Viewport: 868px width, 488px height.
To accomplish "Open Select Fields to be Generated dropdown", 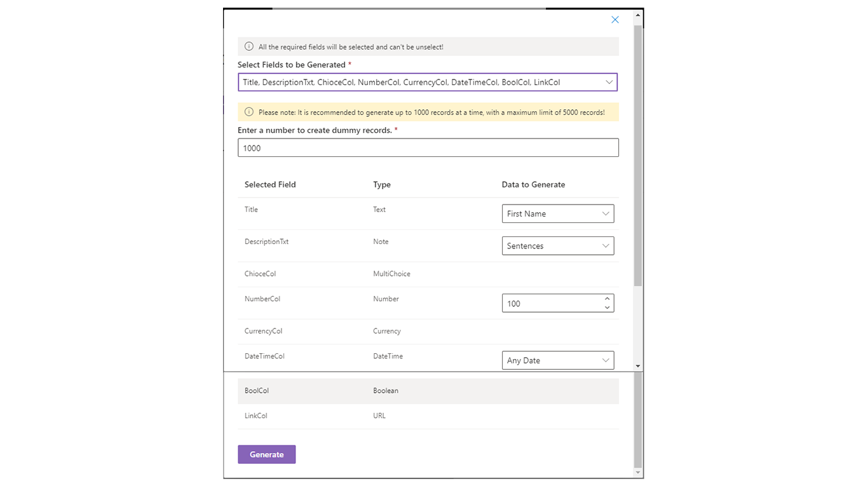I will tap(428, 82).
